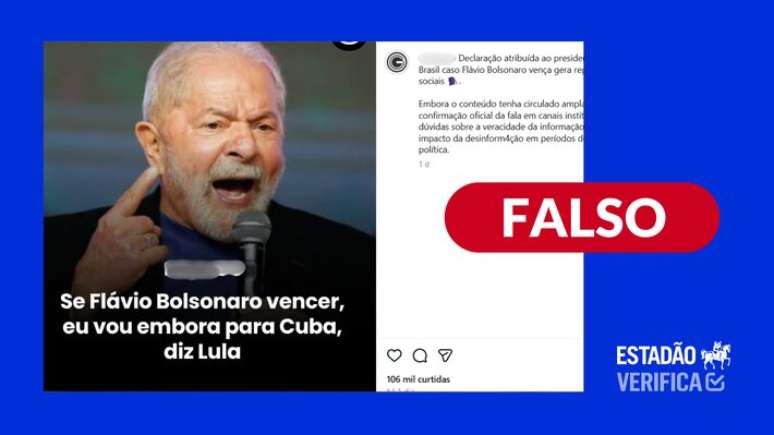This screenshot has height=435, width=774.
Task: Open the Lula photo in the post
Action: (210, 216)
